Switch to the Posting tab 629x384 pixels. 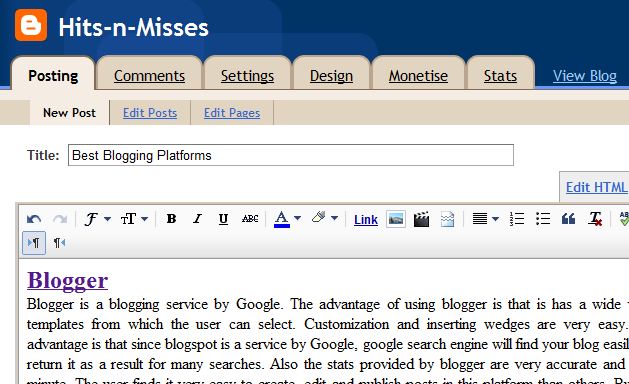coord(53,75)
